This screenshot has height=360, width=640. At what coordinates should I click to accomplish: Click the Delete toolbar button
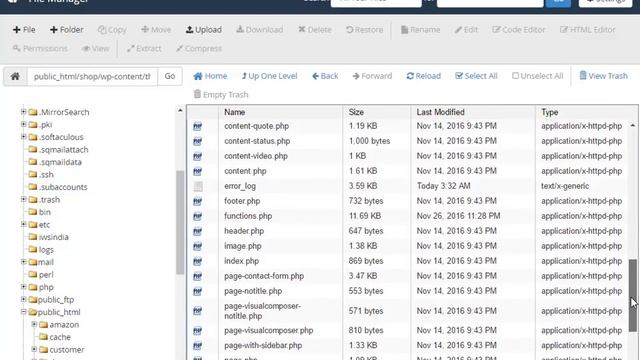point(315,30)
